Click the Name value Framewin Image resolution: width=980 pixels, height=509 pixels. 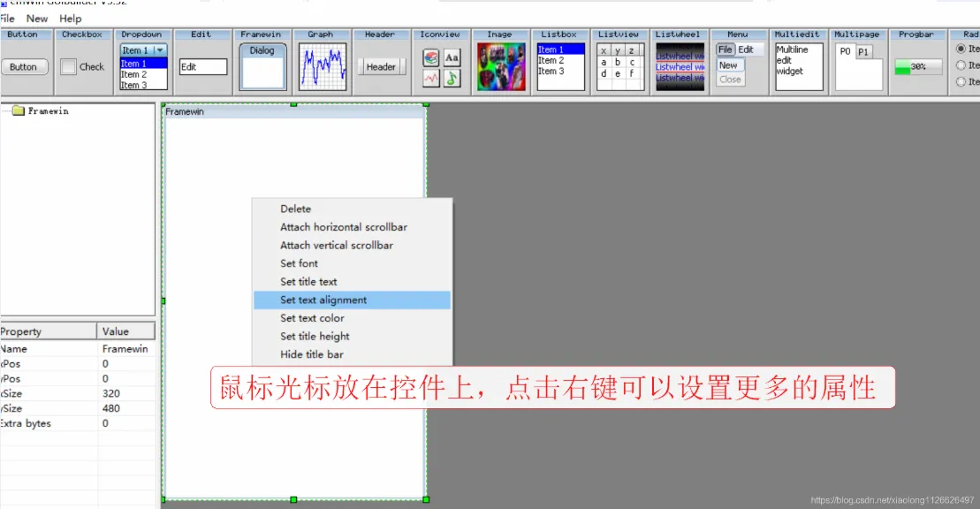click(125, 349)
